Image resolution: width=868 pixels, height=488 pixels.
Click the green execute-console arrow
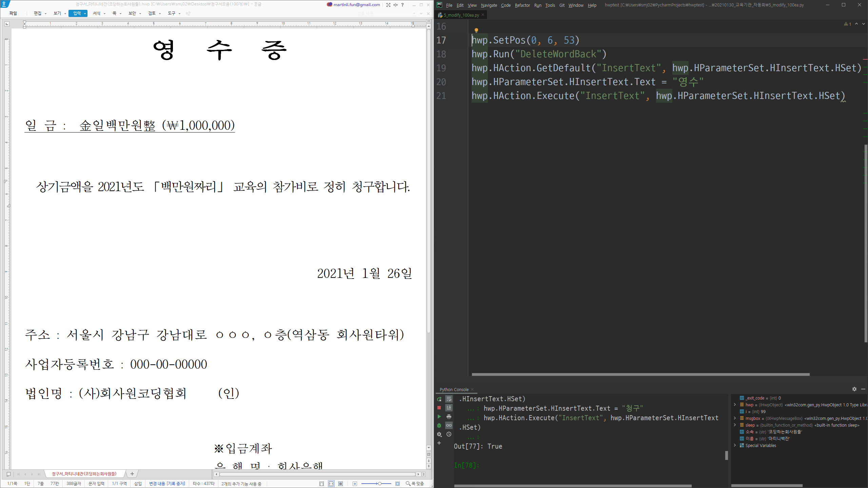pos(439,416)
